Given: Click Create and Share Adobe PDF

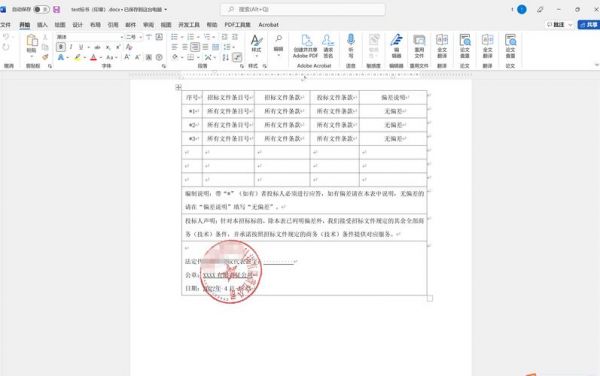Looking at the screenshot, I should click(x=305, y=46).
